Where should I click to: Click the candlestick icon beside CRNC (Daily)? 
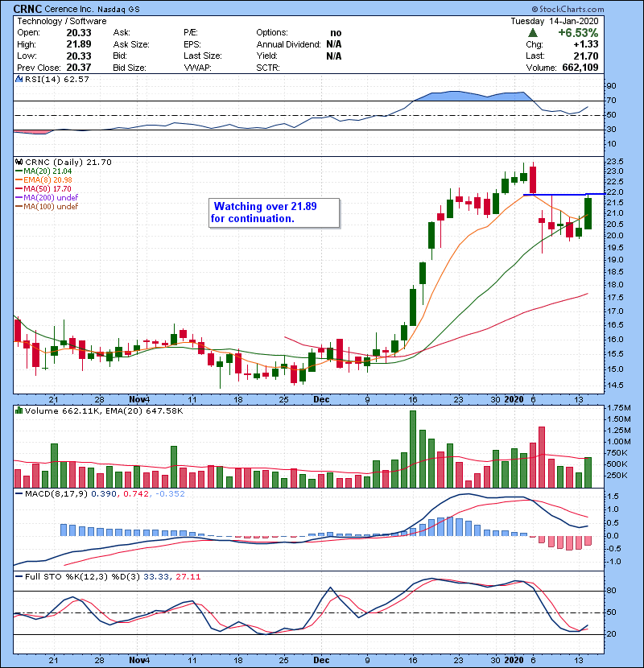tap(19, 162)
